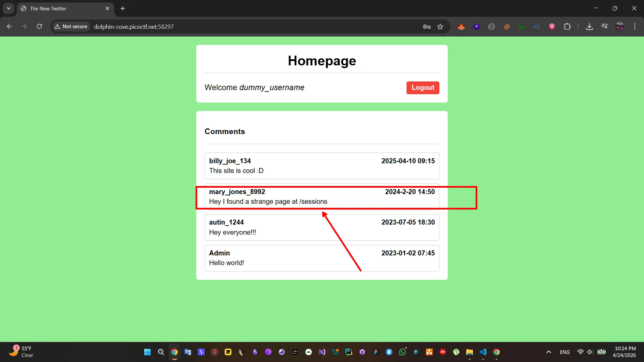Click the dummy_username welcome text
This screenshot has height=362, width=644.
pyautogui.click(x=272, y=87)
